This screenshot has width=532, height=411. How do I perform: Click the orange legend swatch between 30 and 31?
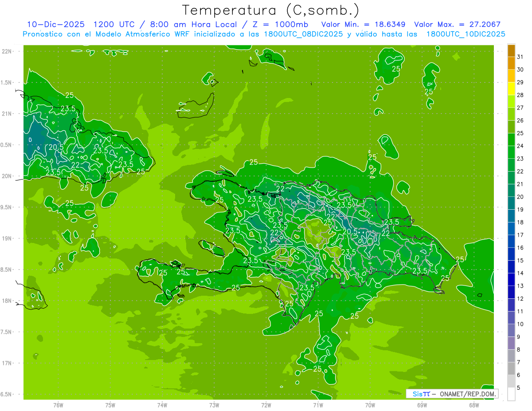tap(511, 63)
